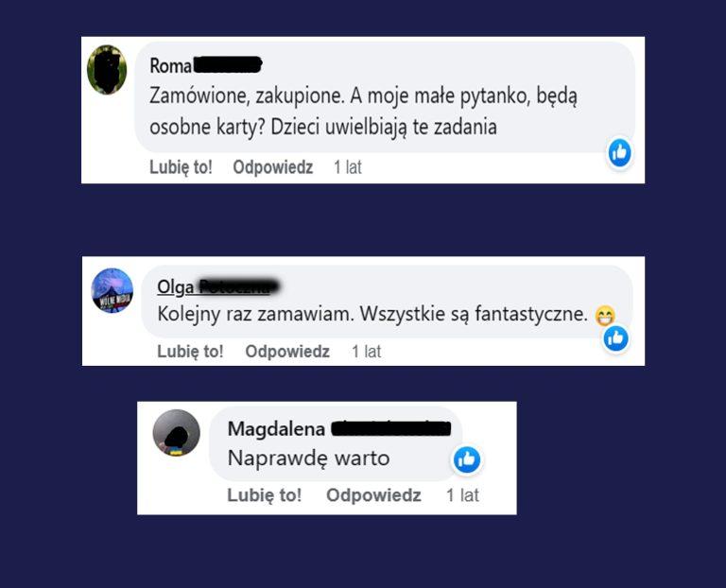
Task: Open the Olga author name link
Action: 217,286
